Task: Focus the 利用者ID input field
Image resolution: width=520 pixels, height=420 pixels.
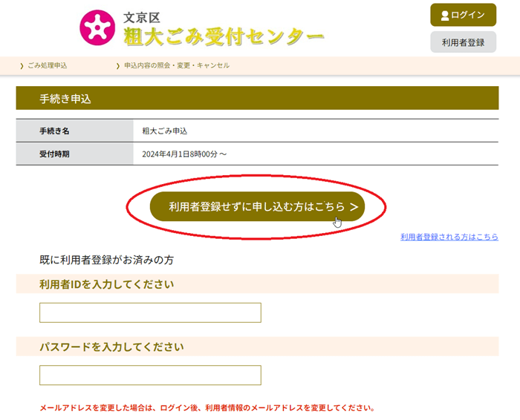Action: coord(150,312)
